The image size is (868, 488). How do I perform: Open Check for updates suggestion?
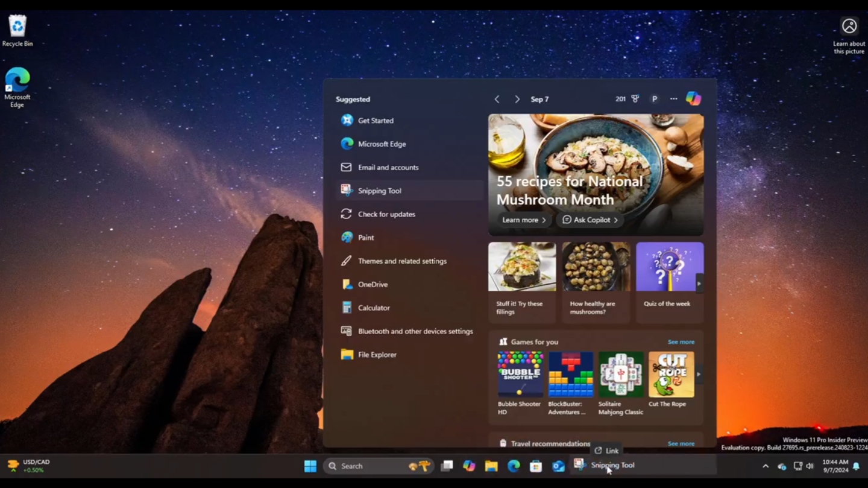pos(410,214)
